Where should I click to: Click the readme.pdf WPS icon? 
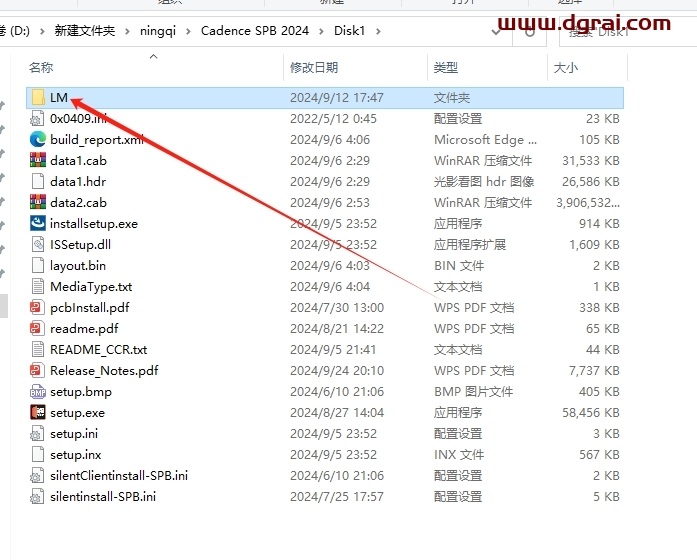click(37, 328)
